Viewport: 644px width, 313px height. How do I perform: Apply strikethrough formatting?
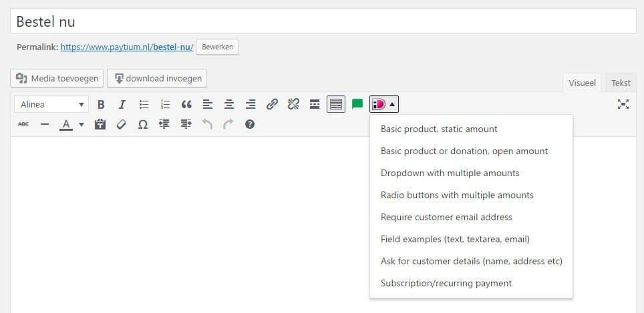point(23,124)
